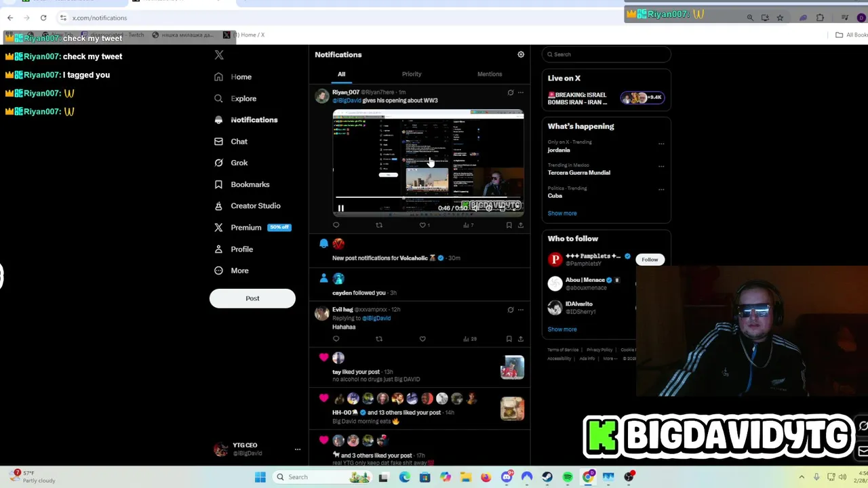Share Riyan_007's tweet

pos(521,225)
